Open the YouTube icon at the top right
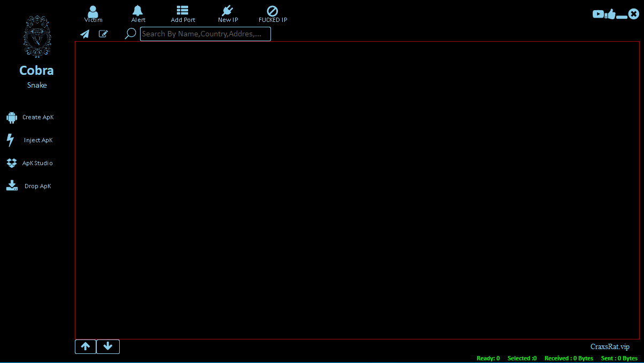 [x=598, y=14]
